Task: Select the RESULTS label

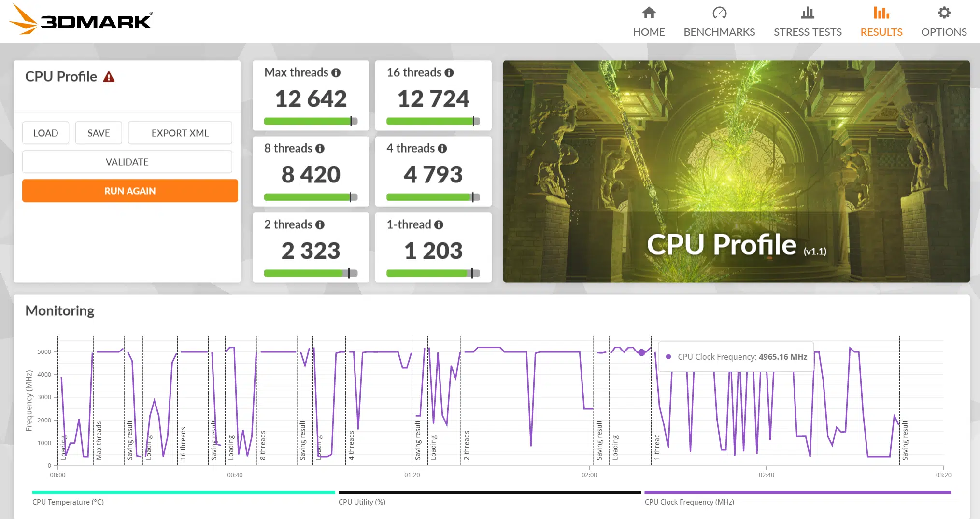Action: click(881, 32)
